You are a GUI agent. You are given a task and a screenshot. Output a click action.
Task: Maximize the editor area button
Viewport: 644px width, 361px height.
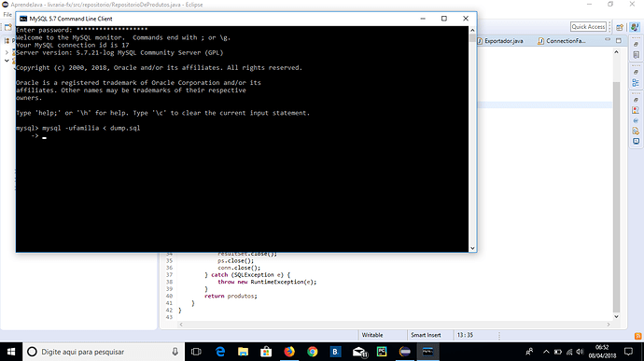click(619, 40)
